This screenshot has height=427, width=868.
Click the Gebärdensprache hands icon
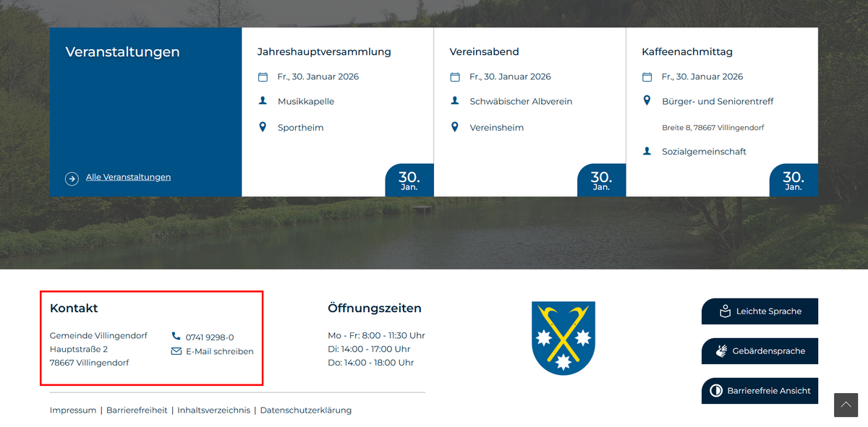click(721, 351)
